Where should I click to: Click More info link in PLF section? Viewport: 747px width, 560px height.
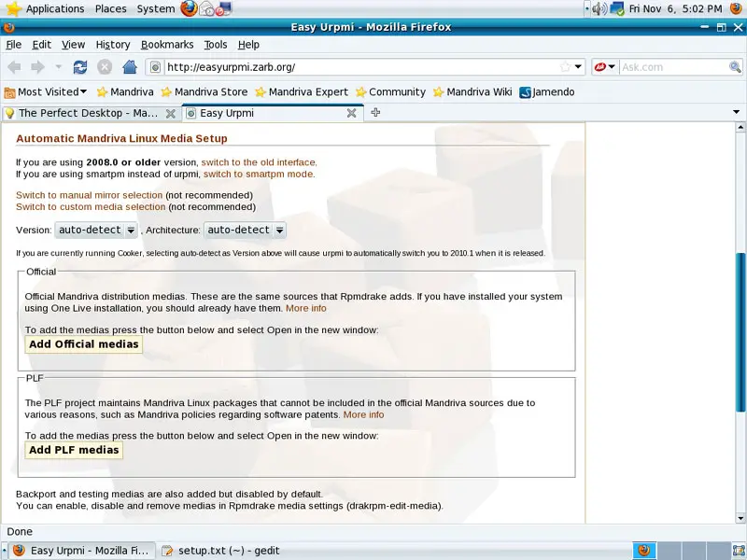[x=363, y=414]
